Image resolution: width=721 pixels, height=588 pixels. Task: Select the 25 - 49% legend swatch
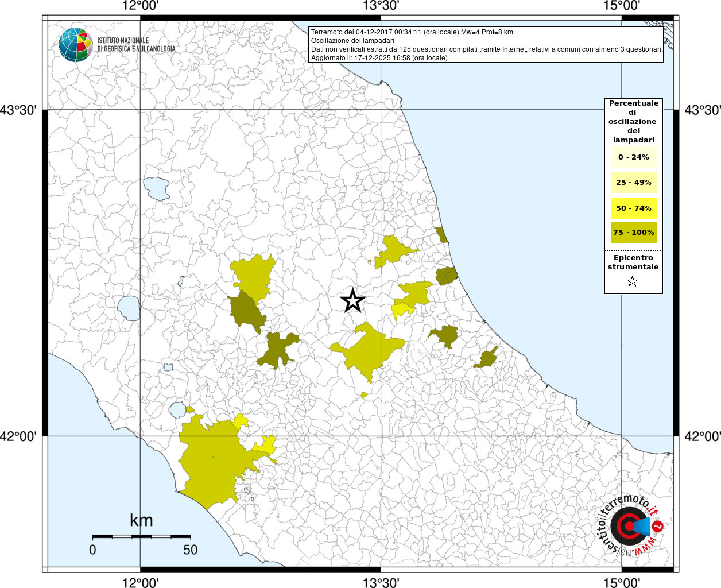tap(633, 183)
